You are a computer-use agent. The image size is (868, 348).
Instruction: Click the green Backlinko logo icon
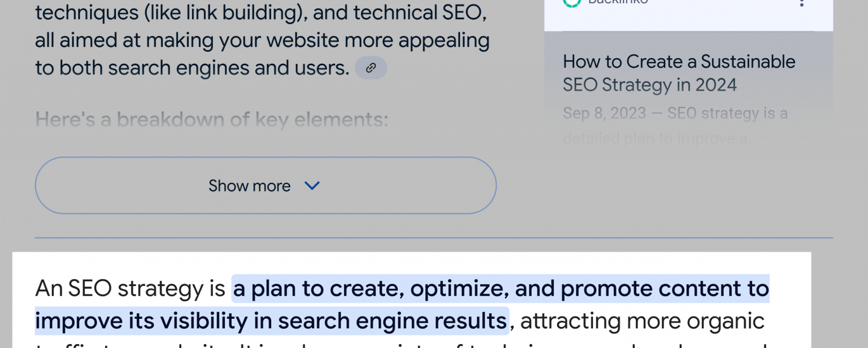click(x=572, y=3)
